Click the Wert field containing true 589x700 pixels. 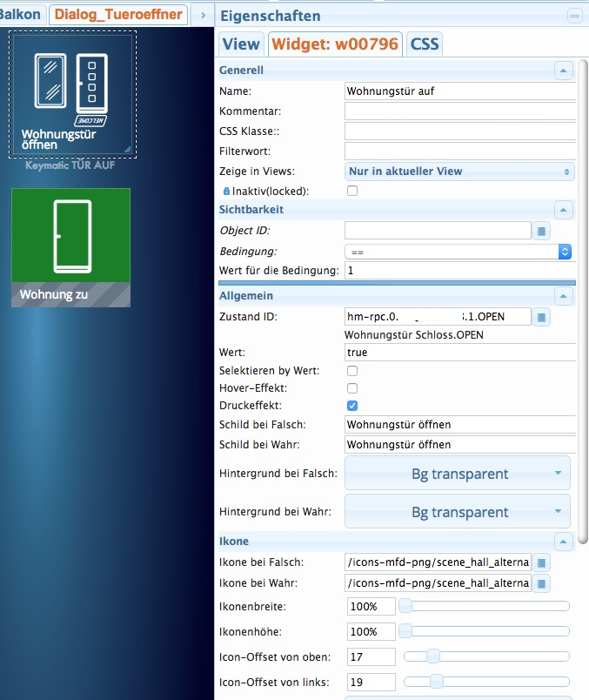pos(460,353)
